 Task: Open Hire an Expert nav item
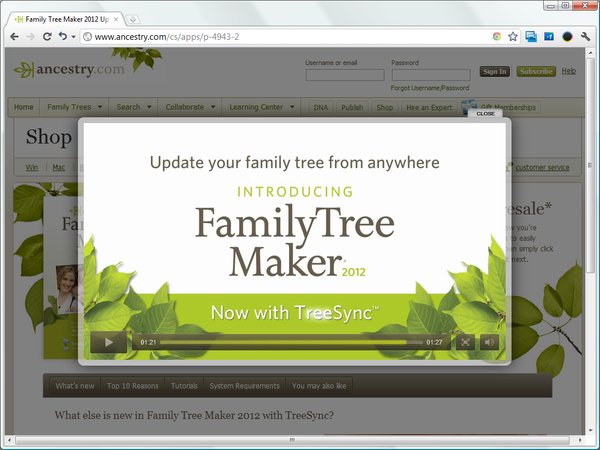429,108
